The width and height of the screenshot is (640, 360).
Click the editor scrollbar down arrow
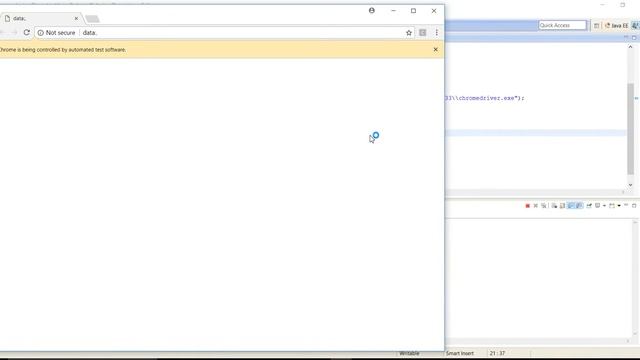pyautogui.click(x=631, y=185)
